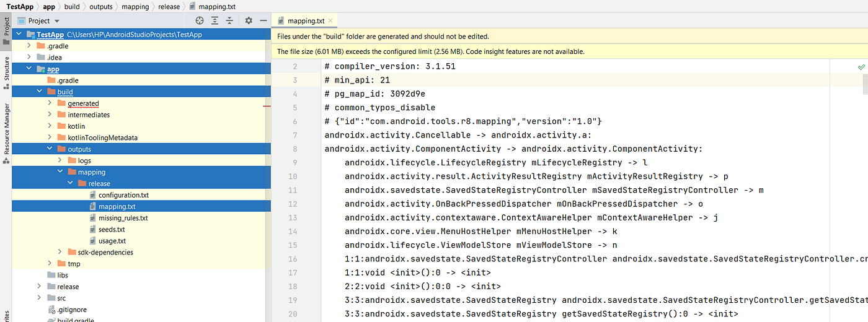Click the green checkmark inspection indicator
Screen dimensions: 868x322
point(861,66)
